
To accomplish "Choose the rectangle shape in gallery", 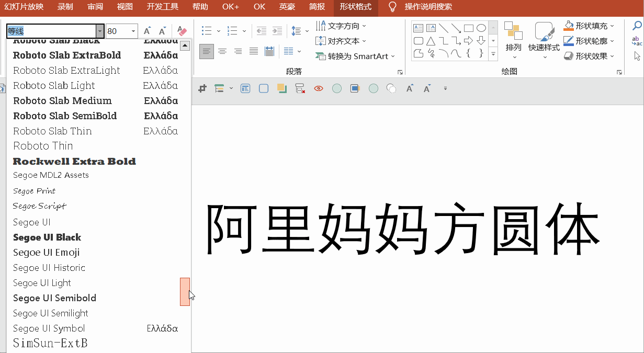I will [469, 28].
